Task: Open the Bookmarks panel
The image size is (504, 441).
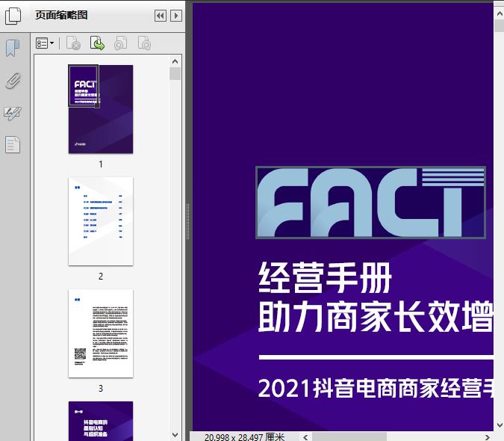Action: click(13, 49)
